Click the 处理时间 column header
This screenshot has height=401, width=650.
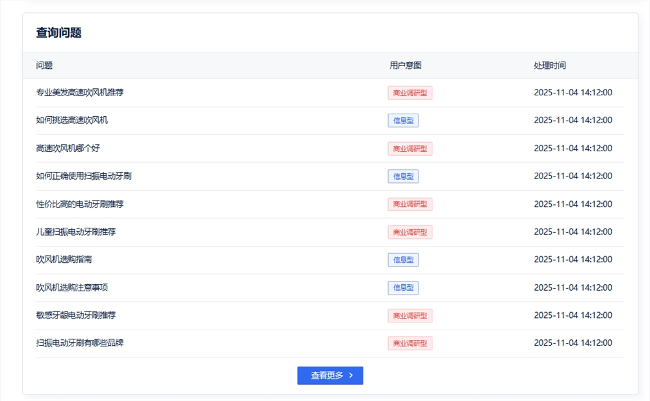pyautogui.click(x=549, y=65)
